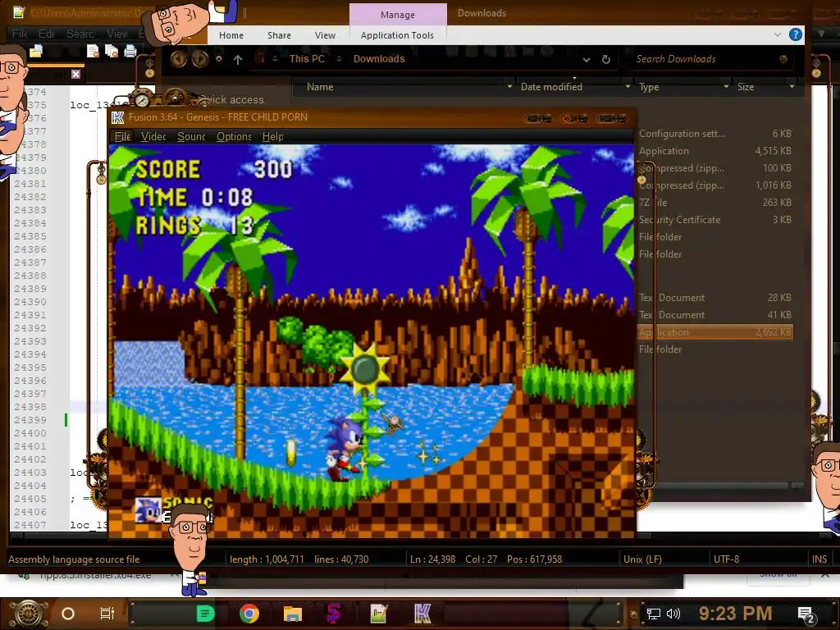Select the Manage contextual tab in Explorer
The height and width of the screenshot is (630, 840).
[398, 15]
